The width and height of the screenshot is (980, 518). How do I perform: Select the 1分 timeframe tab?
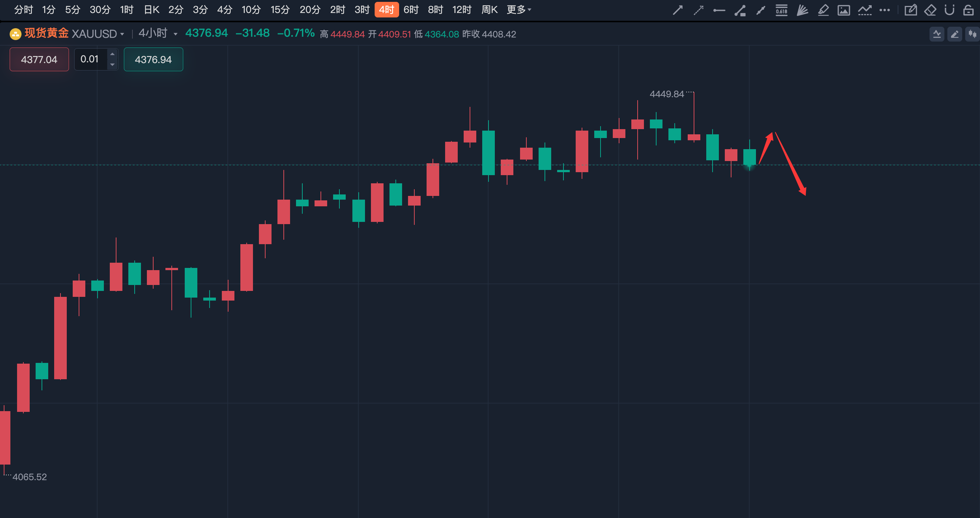pyautogui.click(x=49, y=10)
